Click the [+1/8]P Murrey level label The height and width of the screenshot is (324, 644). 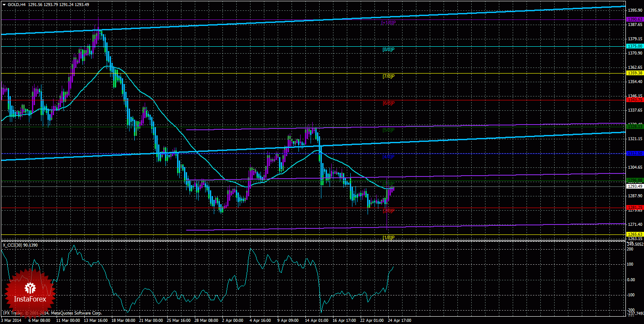pos(389,22)
